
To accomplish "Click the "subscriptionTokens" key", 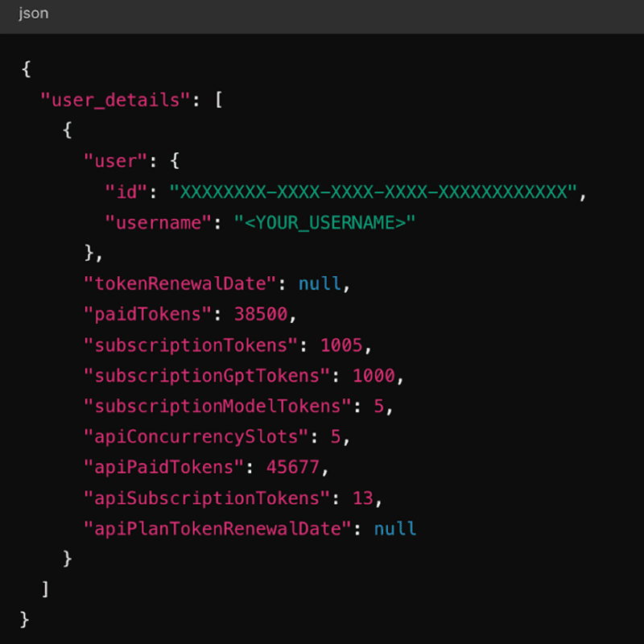I will point(191,345).
